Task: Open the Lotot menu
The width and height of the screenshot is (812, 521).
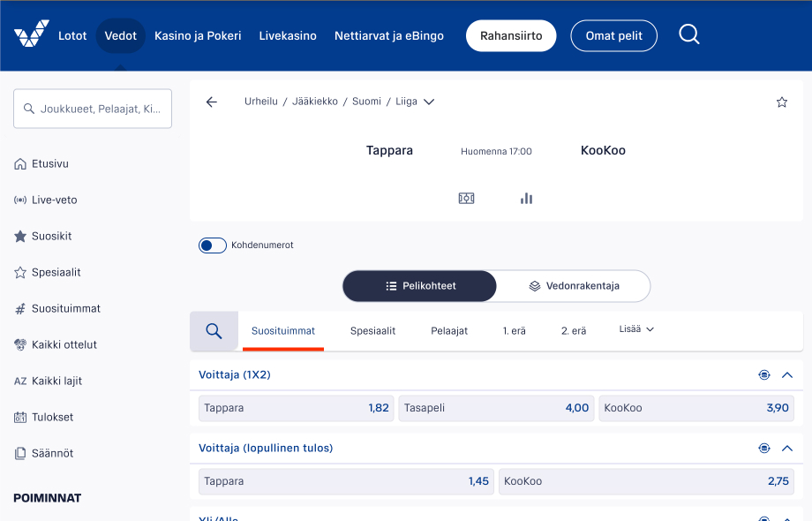Action: pyautogui.click(x=72, y=35)
